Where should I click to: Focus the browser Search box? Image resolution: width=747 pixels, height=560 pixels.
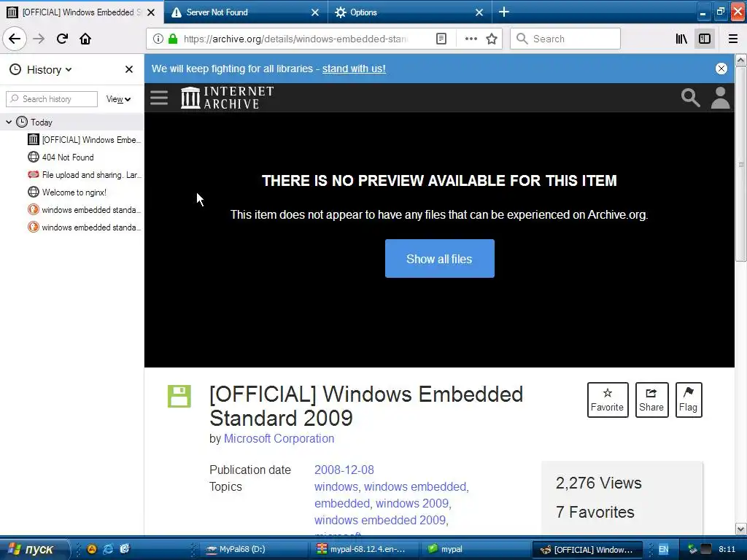pyautogui.click(x=565, y=39)
